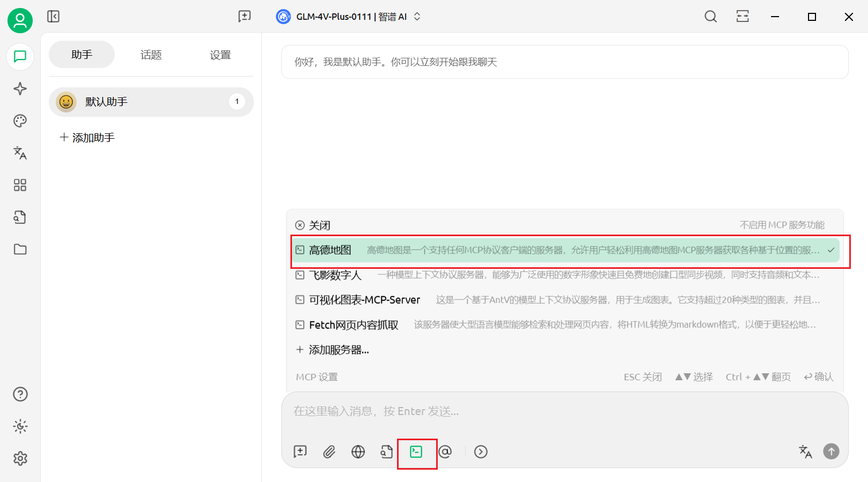
Task: Click 添加服务器... to add a server
Action: (565, 350)
